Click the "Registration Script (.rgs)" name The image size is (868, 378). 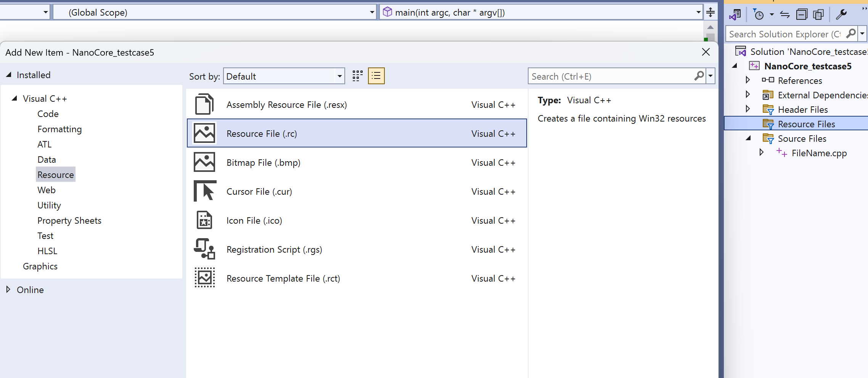click(274, 249)
